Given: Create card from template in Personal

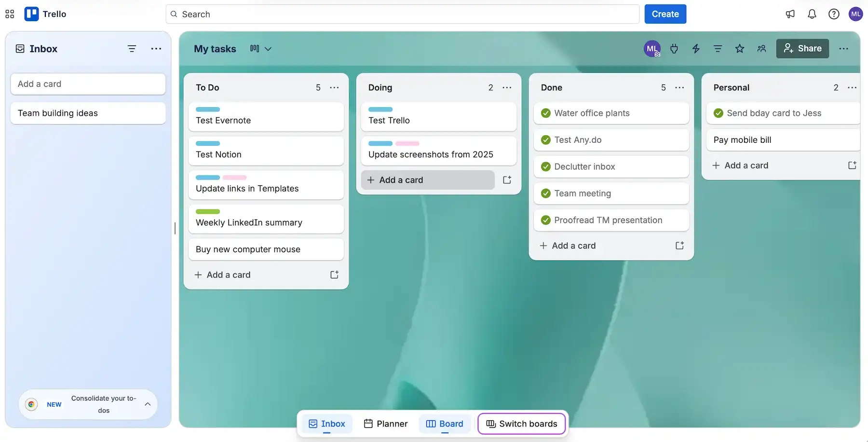Looking at the screenshot, I should click(852, 166).
